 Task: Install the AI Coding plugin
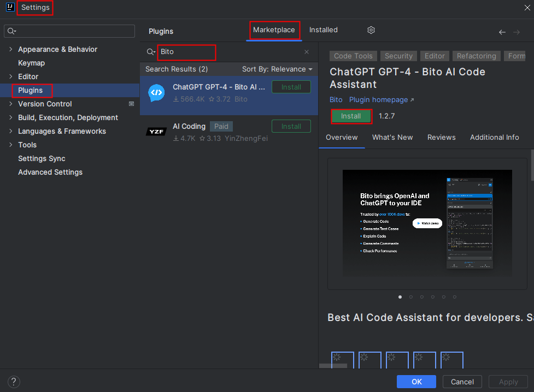click(x=291, y=127)
